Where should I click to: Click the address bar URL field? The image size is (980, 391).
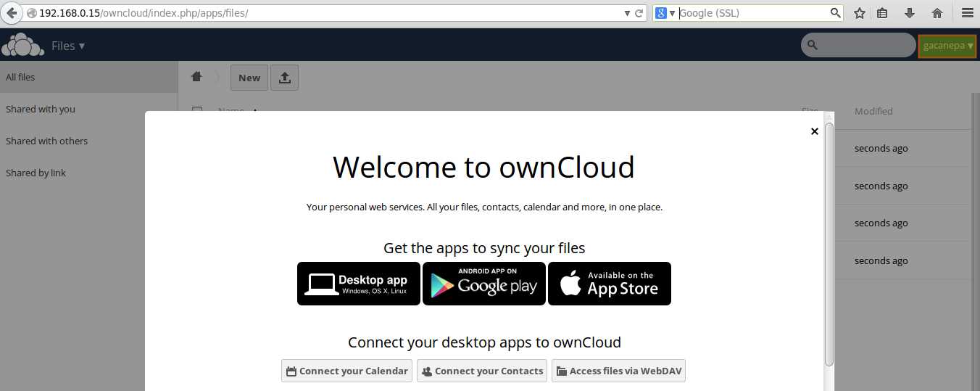(326, 13)
